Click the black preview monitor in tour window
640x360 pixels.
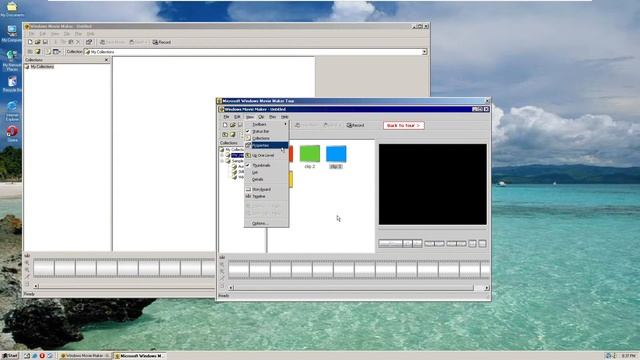tap(433, 184)
